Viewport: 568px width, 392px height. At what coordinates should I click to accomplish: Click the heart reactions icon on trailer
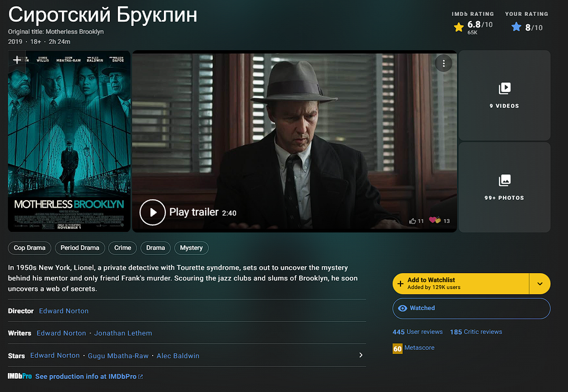(x=435, y=220)
